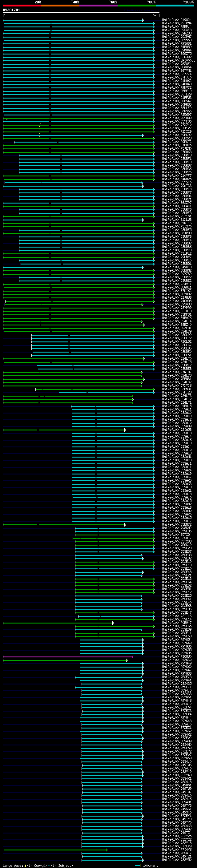The height and width of the screenshot is (868, 197).
Task: Click the UniRef100_B7ZEX9 label
Action: coord(177,847)
